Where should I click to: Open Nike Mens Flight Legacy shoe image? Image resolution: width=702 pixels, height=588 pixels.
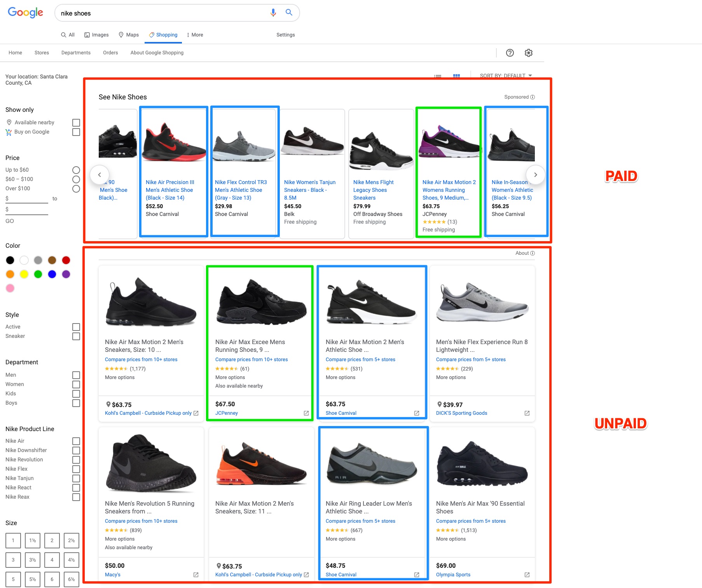pos(381,151)
